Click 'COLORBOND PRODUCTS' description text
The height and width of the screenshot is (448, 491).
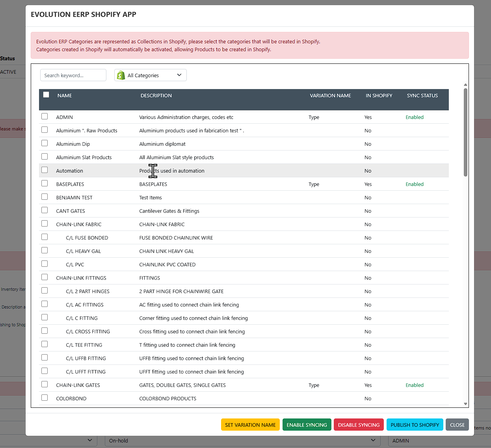(168, 399)
